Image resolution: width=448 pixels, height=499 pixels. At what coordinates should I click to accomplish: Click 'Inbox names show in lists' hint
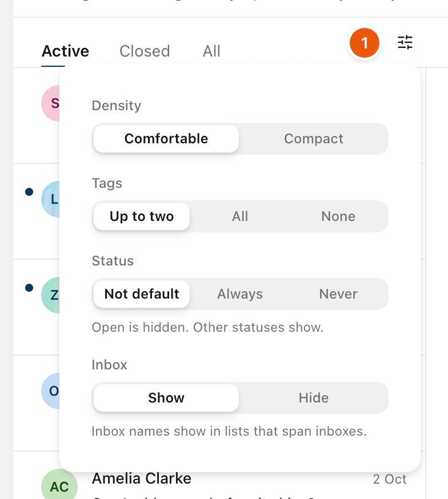[229, 432]
